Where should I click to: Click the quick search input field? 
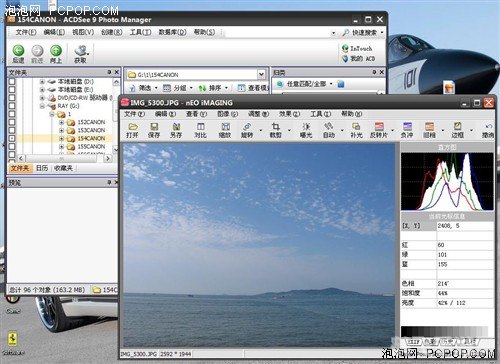pyautogui.click(x=279, y=33)
